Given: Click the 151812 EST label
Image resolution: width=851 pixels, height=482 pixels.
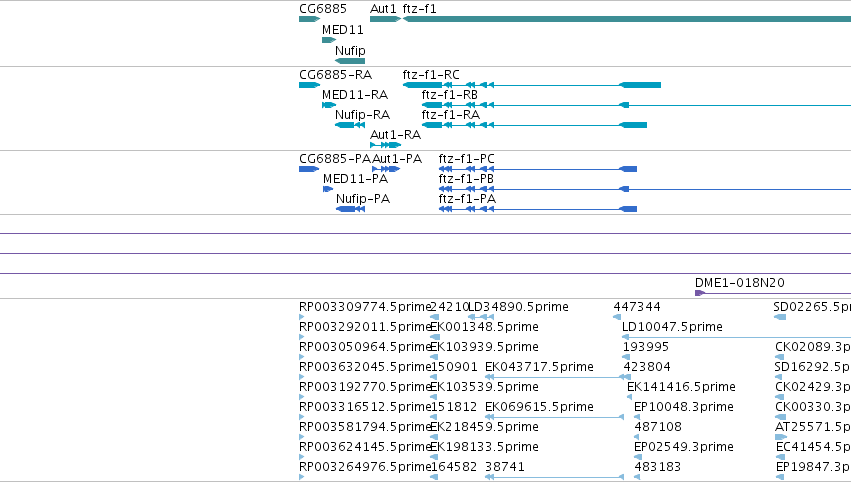Looking at the screenshot, I should click(454, 407).
